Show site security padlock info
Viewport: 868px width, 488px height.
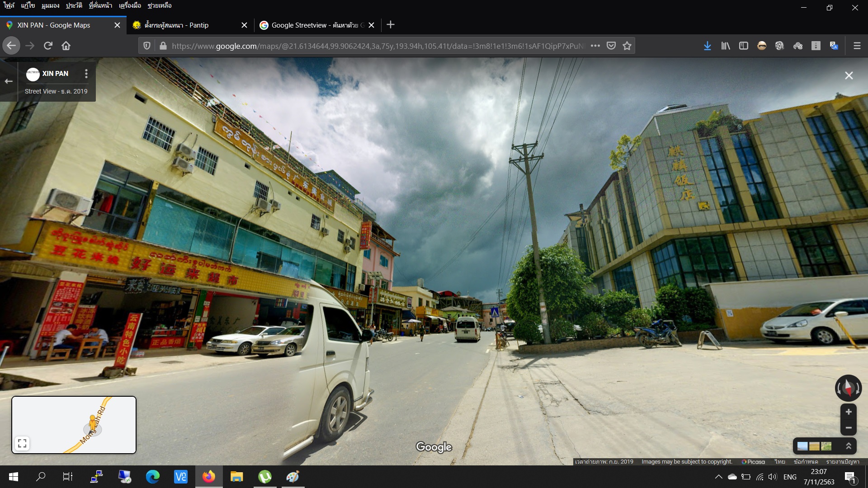163,46
